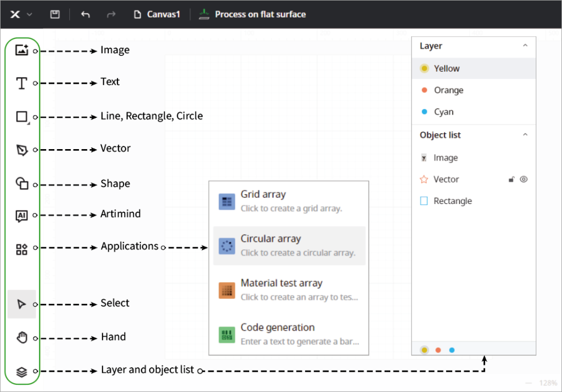The width and height of the screenshot is (562, 392).
Task: Open the Shape tool
Action: [21, 184]
